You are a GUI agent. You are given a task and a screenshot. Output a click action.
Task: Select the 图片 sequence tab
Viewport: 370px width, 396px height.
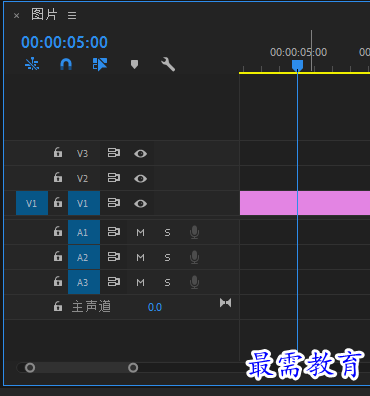tap(44, 15)
